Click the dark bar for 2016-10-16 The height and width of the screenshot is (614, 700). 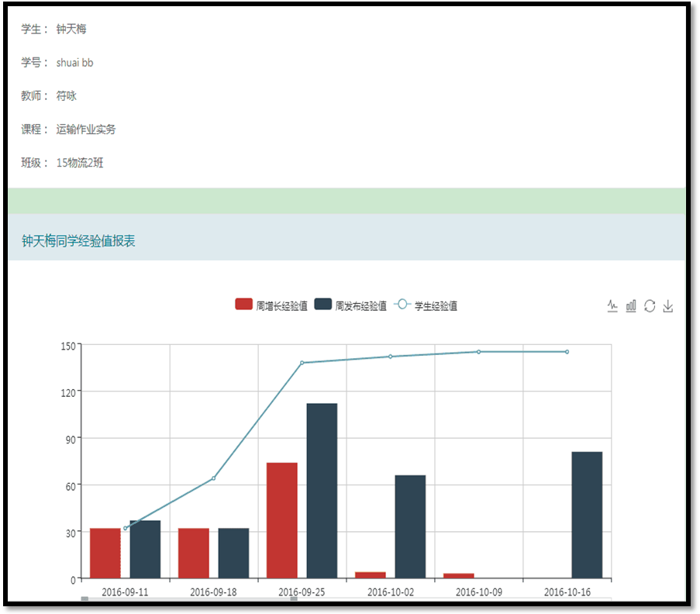pos(587,515)
